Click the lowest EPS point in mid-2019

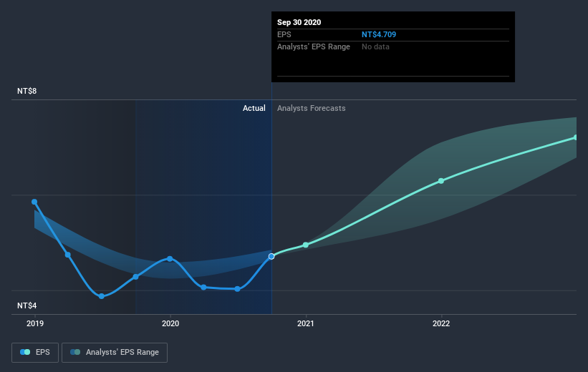tap(102, 296)
